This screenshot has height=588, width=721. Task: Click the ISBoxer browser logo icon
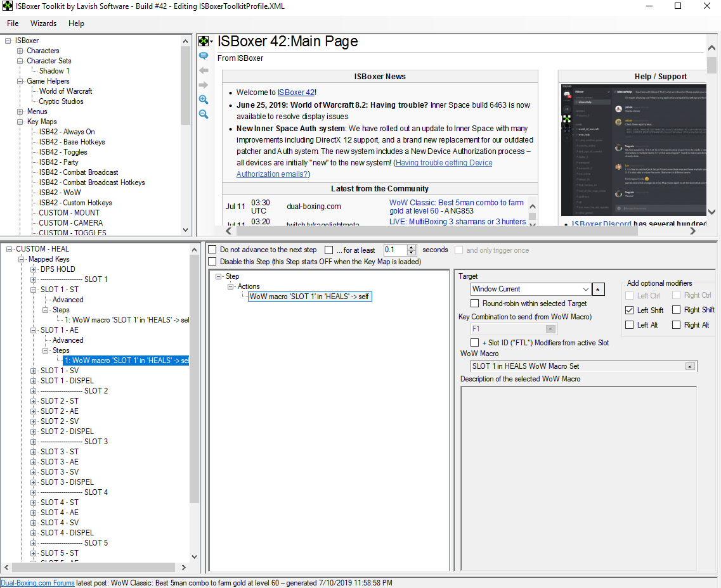204,41
